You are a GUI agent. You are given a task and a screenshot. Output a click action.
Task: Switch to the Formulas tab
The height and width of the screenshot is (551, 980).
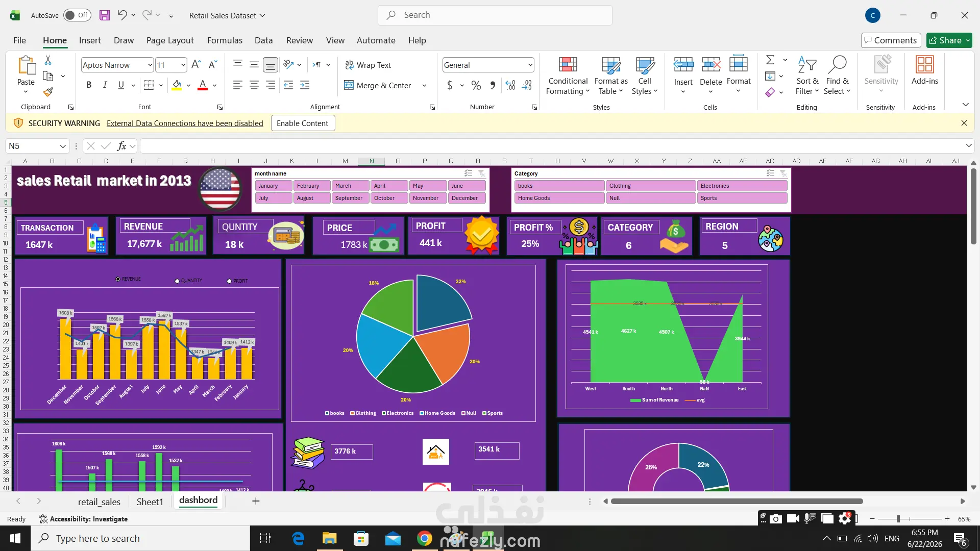click(225, 40)
